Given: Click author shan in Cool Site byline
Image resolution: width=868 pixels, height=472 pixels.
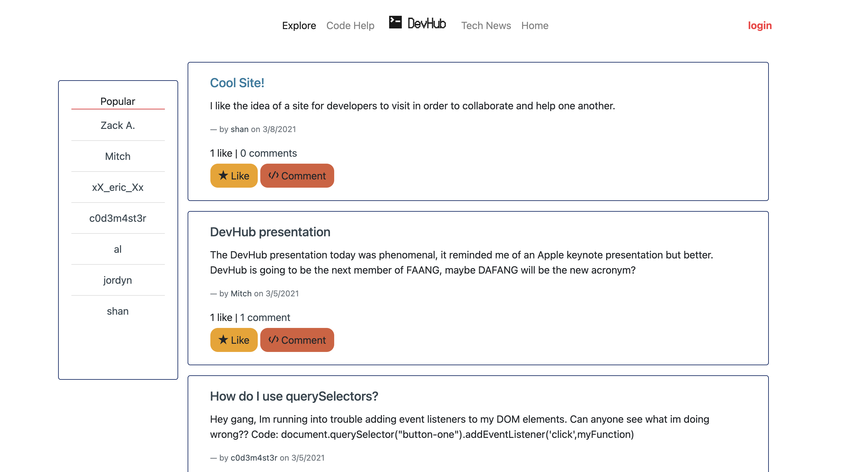Looking at the screenshot, I should 239,130.
